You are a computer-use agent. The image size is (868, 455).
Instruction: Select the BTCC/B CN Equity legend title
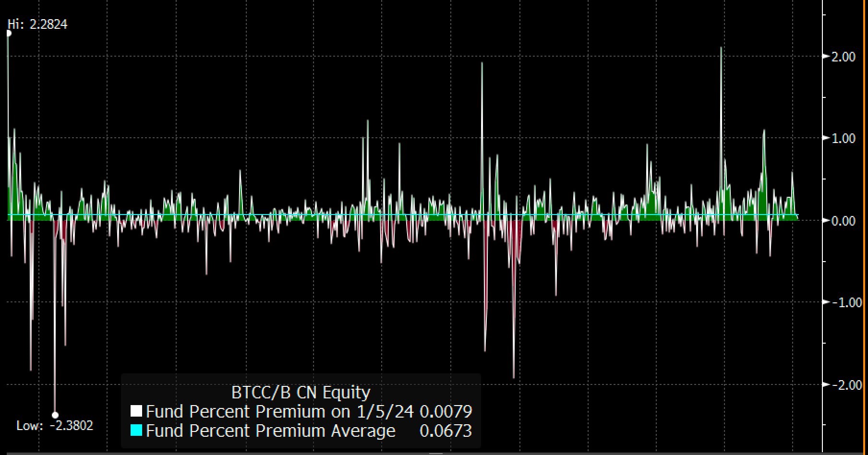pyautogui.click(x=301, y=393)
